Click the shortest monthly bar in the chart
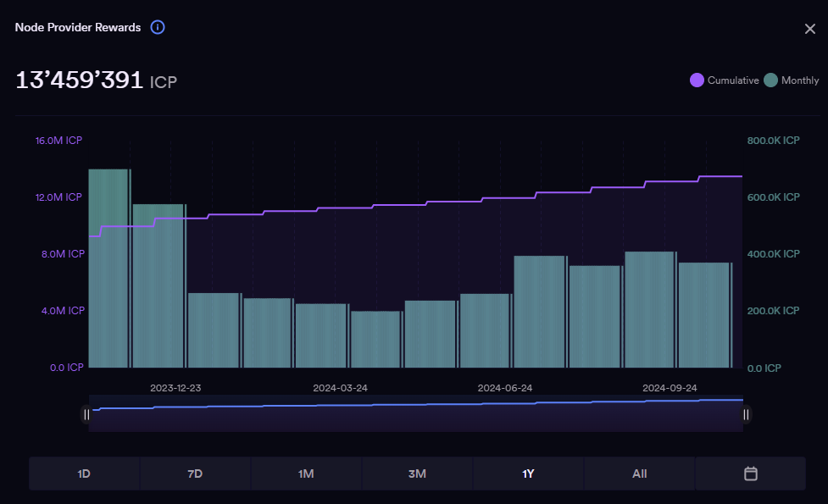 coord(375,339)
